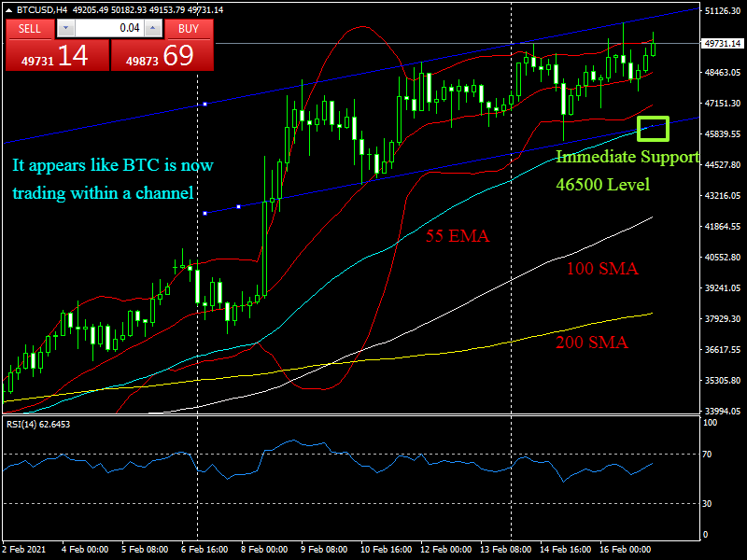Decrease lot volume with down arrow
The height and width of the screenshot is (560, 747).
tap(65, 28)
